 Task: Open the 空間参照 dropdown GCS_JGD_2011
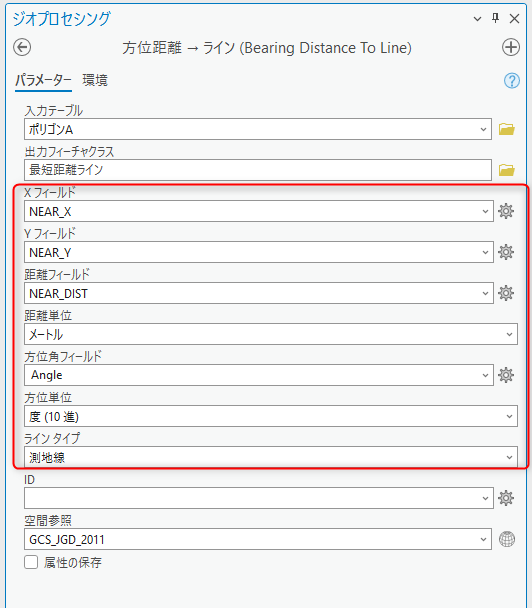point(258,539)
